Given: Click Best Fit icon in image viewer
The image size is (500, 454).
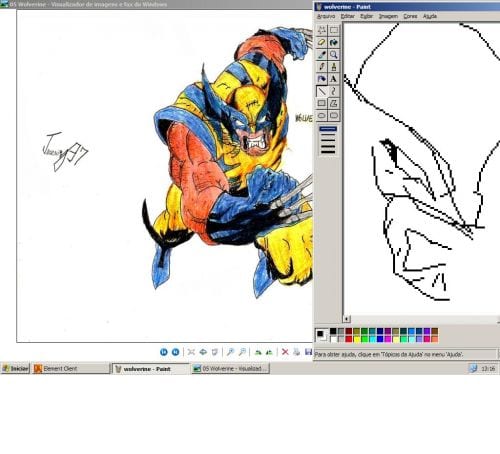Looking at the screenshot, I should point(191,352).
